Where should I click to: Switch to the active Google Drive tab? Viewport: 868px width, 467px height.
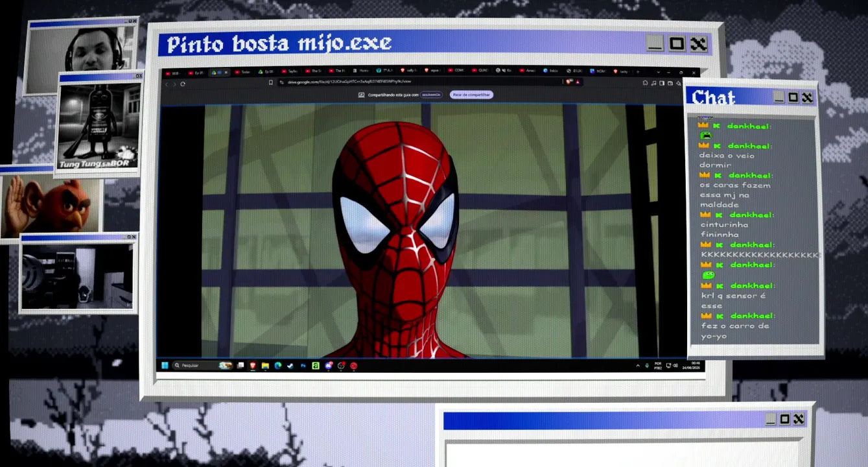[x=220, y=72]
